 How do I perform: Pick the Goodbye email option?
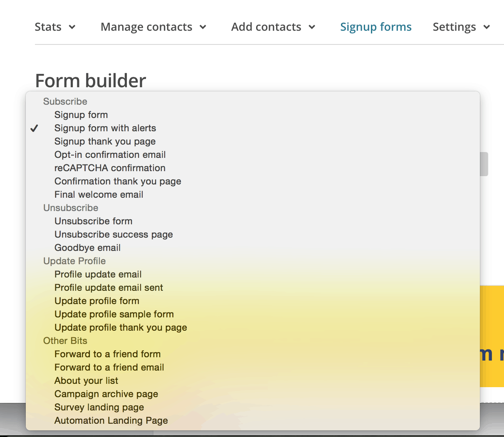tap(87, 248)
